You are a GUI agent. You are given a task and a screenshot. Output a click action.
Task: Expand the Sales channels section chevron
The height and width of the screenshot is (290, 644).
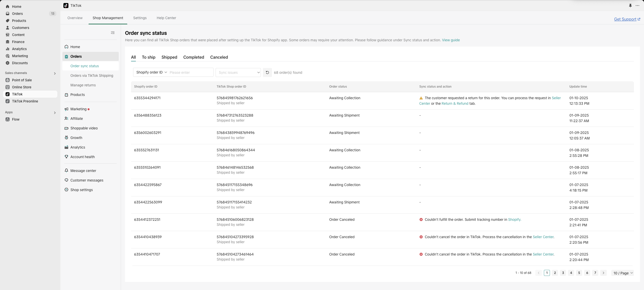pyautogui.click(x=55, y=73)
